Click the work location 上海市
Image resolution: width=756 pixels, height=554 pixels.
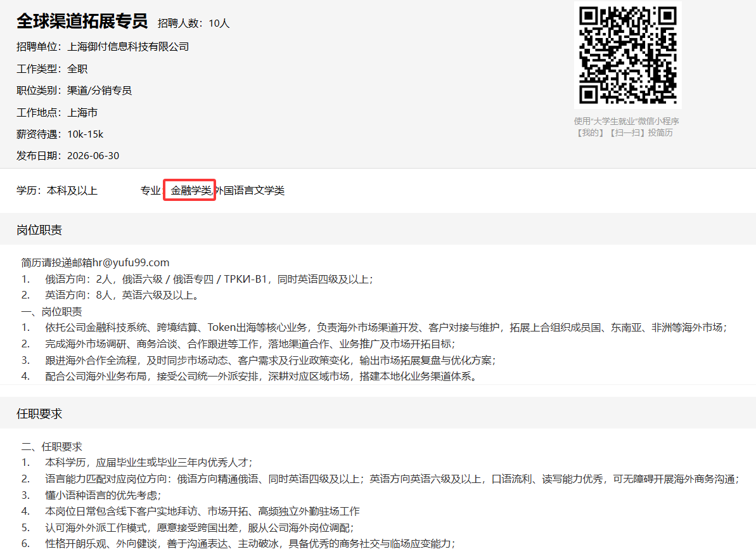[82, 112]
